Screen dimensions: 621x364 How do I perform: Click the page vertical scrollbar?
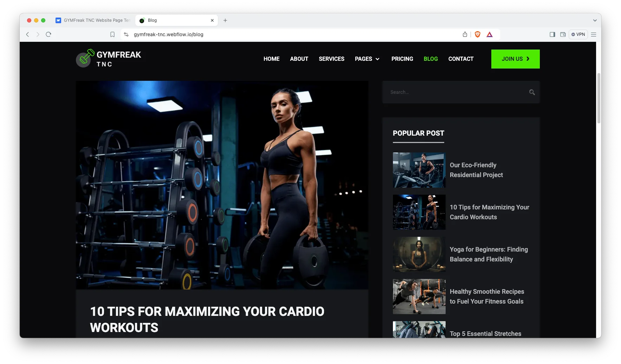pyautogui.click(x=599, y=98)
